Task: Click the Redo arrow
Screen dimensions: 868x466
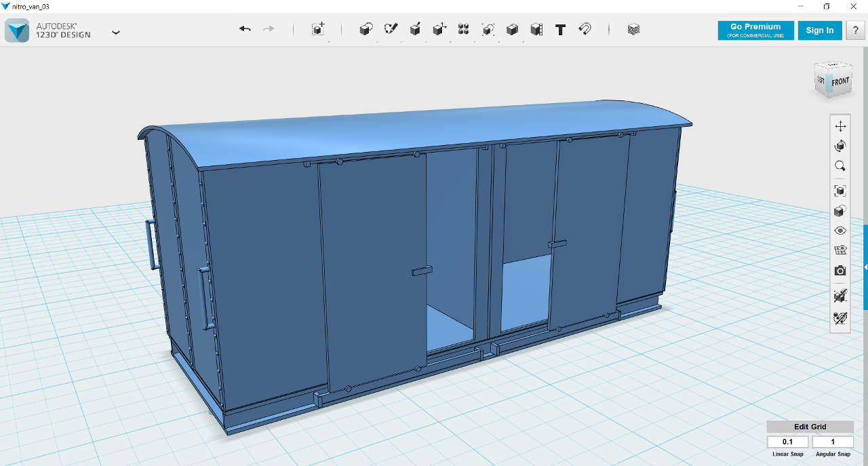Action: coord(269,29)
